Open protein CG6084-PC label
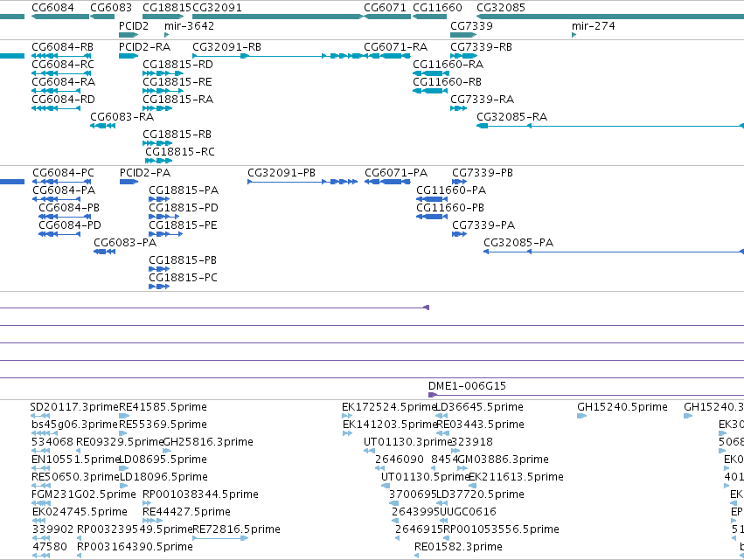 tap(63, 173)
